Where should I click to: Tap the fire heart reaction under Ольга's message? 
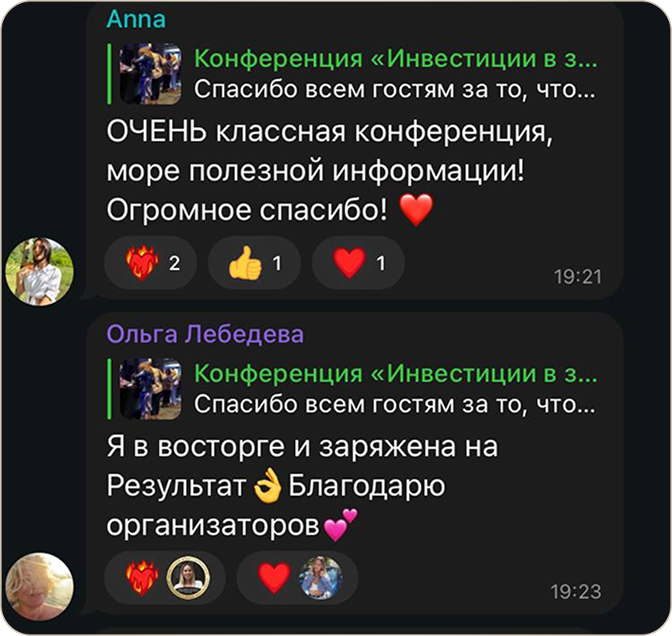pyautogui.click(x=165, y=578)
